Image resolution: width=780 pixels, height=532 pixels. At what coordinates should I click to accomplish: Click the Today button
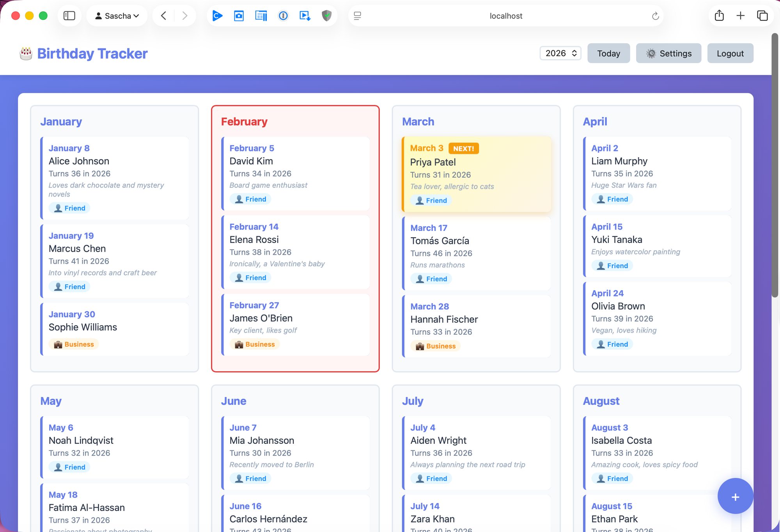608,53
